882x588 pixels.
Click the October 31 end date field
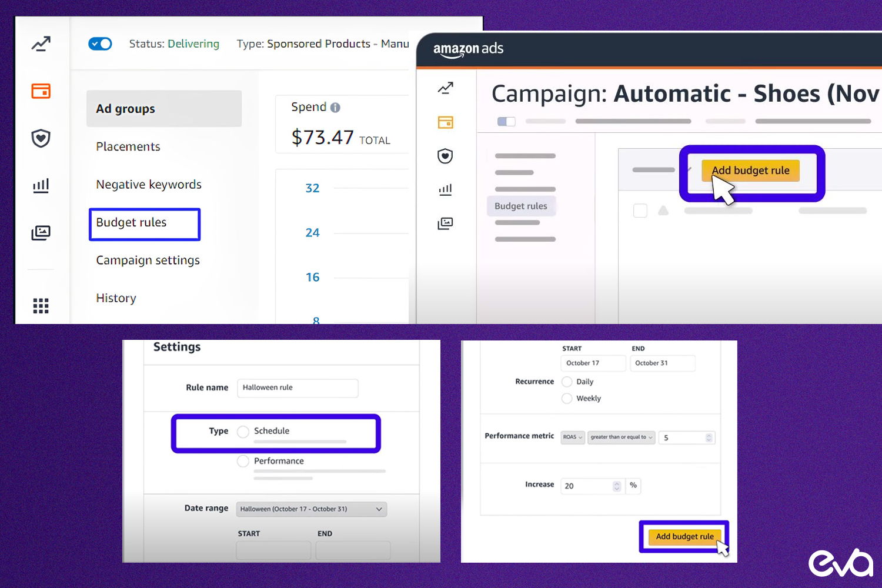(x=663, y=363)
